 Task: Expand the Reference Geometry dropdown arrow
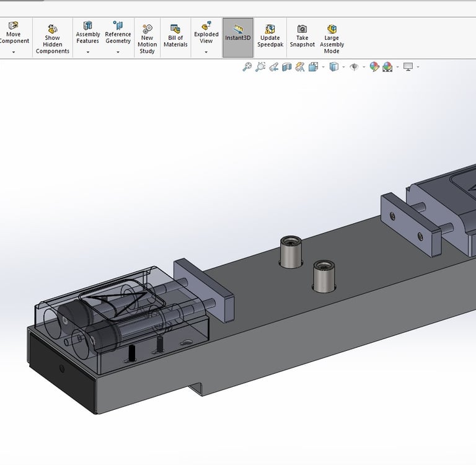coord(118,53)
